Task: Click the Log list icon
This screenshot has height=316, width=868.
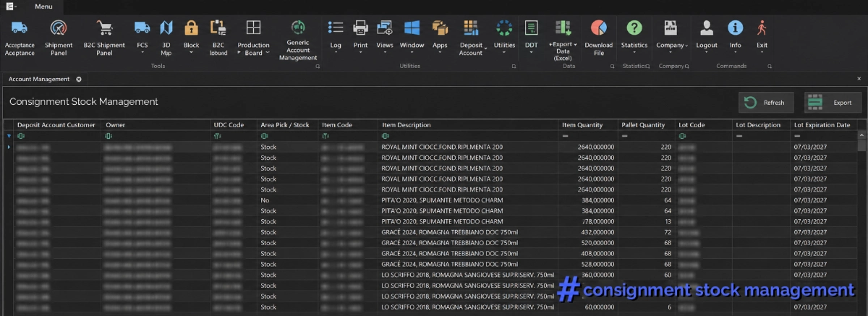Action: (x=336, y=27)
